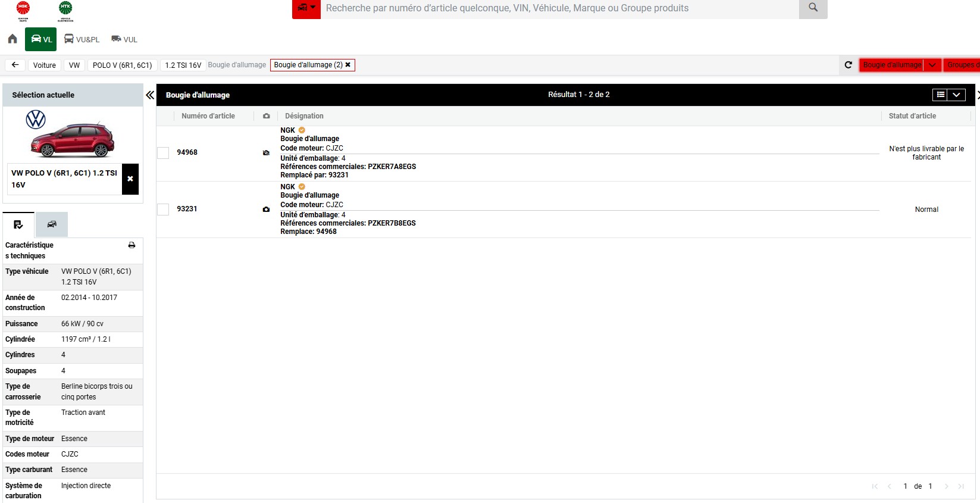Image resolution: width=980 pixels, height=503 pixels.
Task: Open the red vehicle search type dropdown
Action: pyautogui.click(x=306, y=8)
